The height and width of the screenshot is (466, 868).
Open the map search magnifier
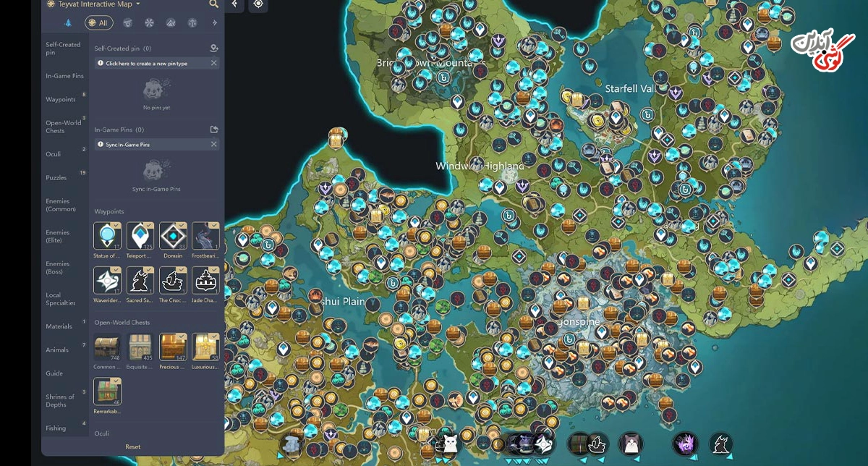213,4
